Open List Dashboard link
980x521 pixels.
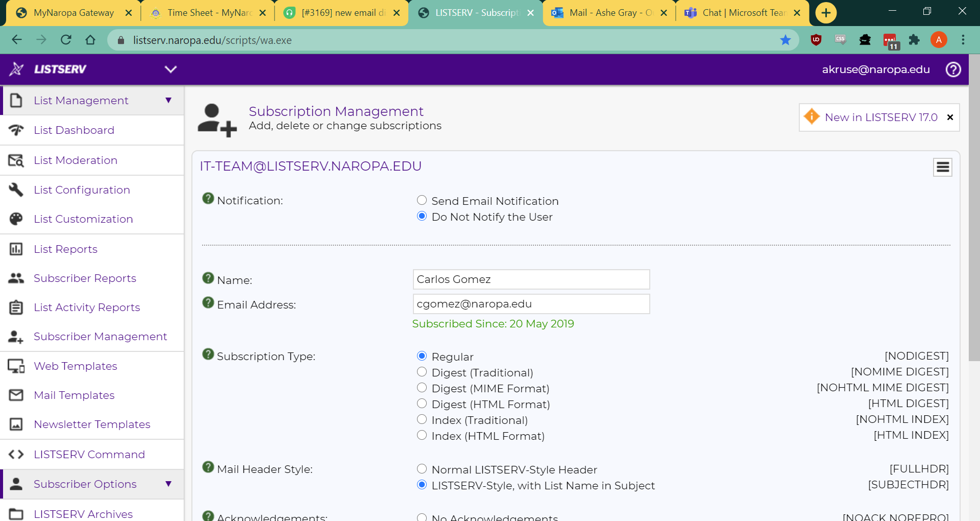click(74, 130)
